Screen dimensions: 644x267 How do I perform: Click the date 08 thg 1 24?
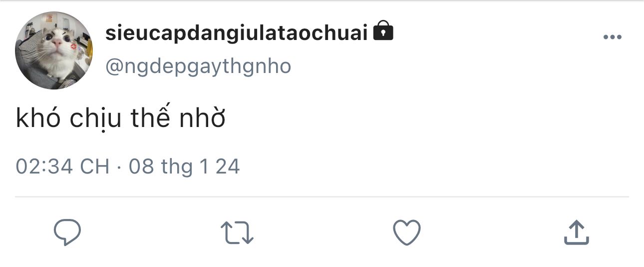[x=184, y=167]
